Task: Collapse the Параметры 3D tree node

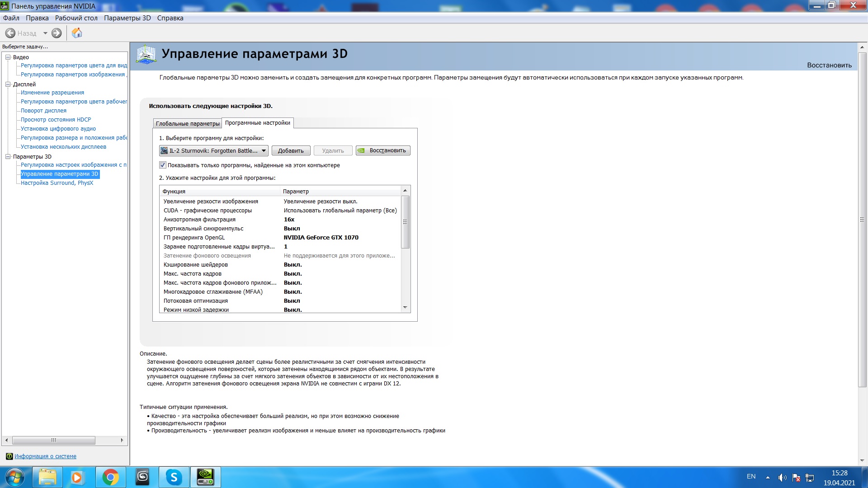Action: click(8, 157)
